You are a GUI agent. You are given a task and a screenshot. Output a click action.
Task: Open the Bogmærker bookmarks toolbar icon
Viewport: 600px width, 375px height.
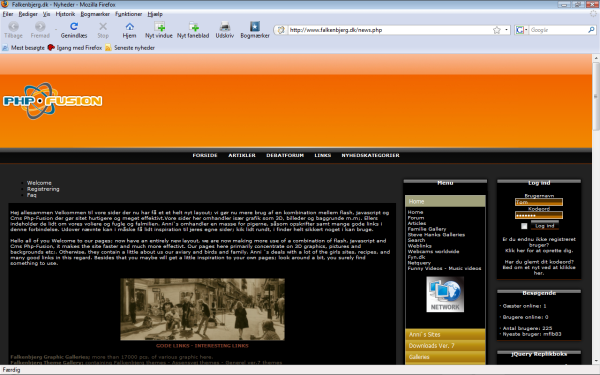click(x=255, y=26)
